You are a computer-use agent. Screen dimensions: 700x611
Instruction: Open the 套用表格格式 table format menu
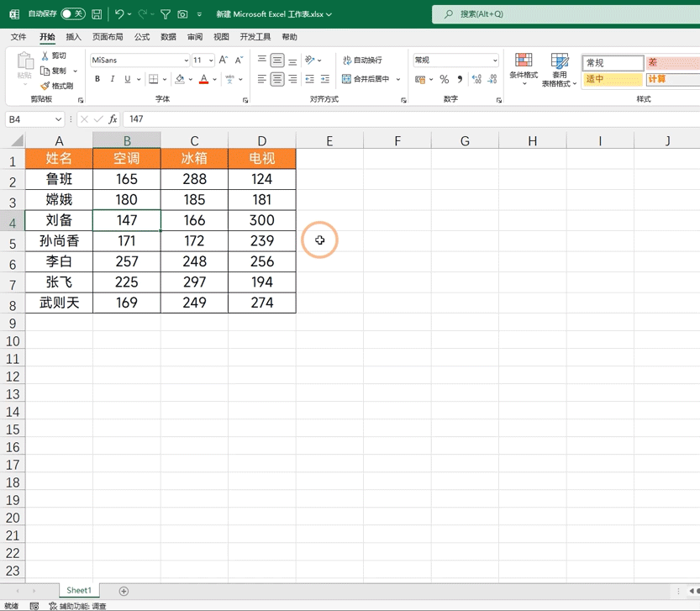tap(560, 69)
